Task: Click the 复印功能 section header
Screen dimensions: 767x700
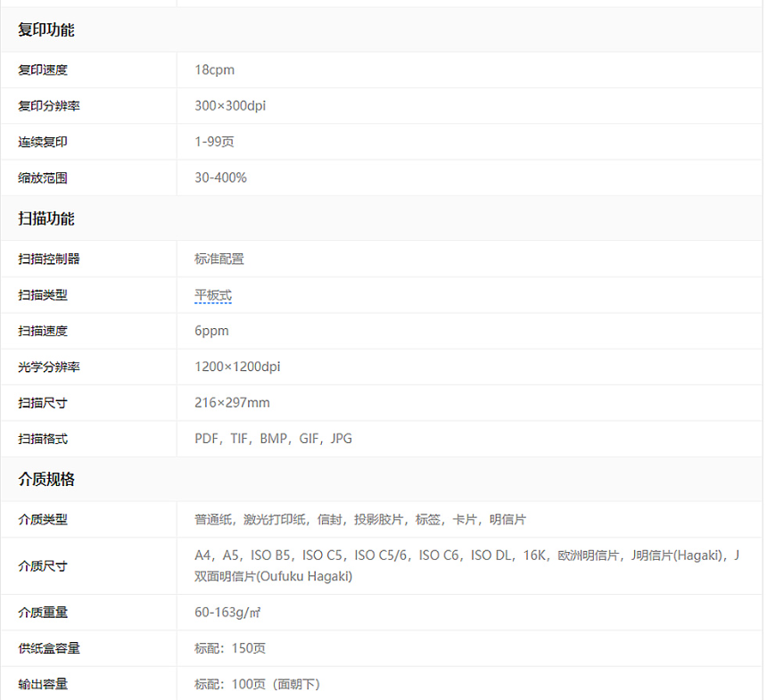Action: coord(46,30)
